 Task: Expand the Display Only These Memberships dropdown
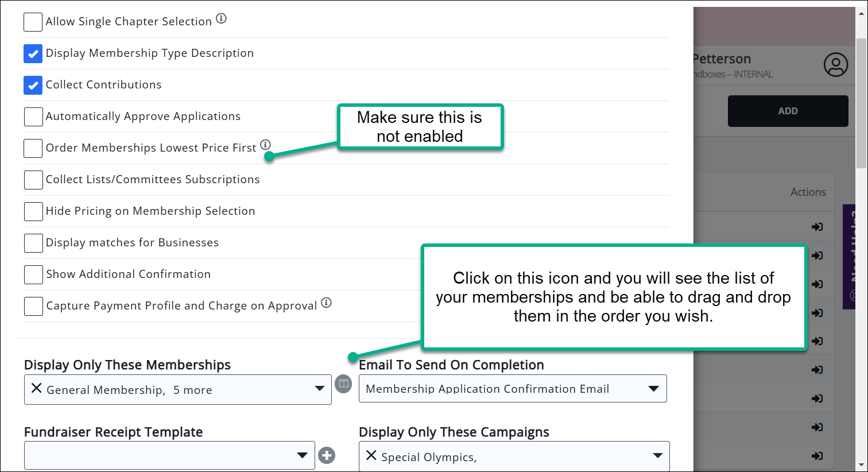click(320, 389)
